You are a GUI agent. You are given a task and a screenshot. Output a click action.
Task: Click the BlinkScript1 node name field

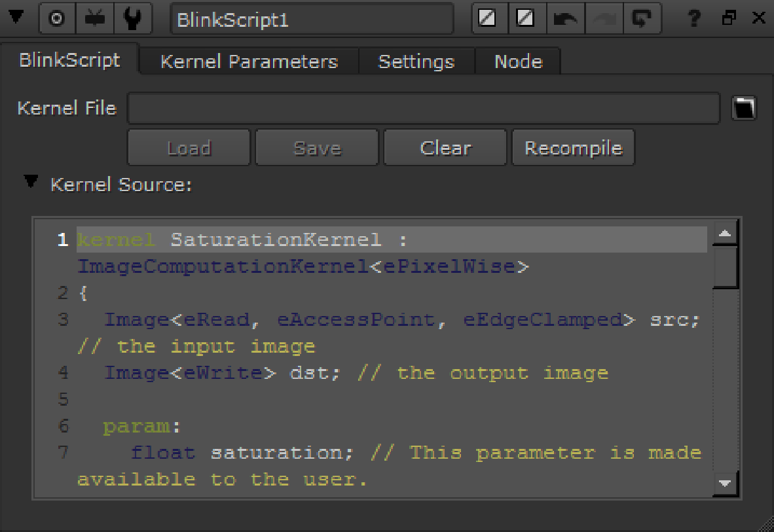tap(312, 19)
